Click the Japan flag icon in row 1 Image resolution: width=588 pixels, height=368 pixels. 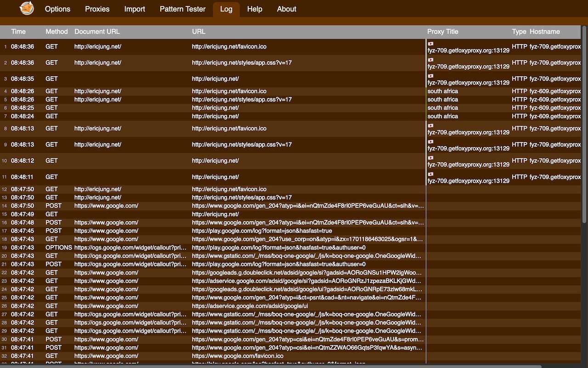430,44
